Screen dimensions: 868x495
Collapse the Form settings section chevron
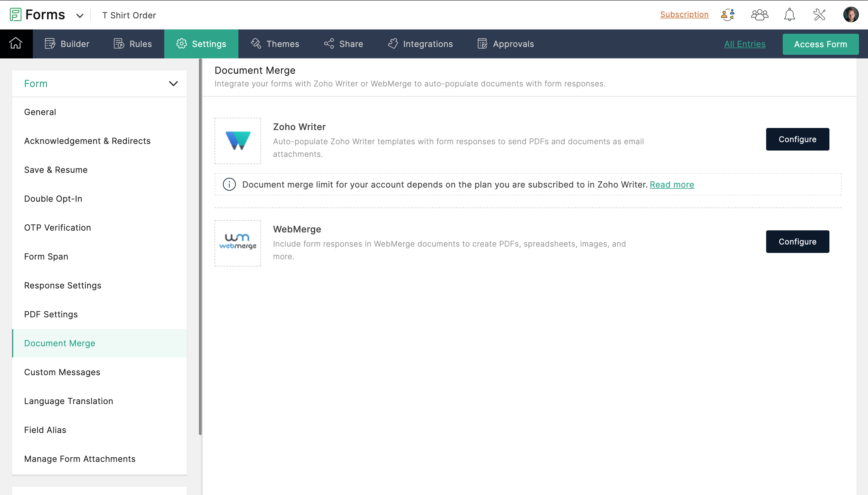click(173, 84)
